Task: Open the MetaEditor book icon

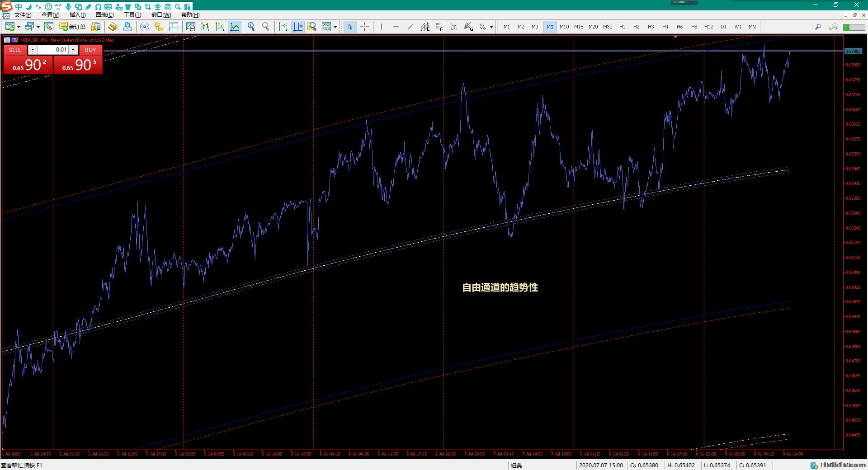Action: (113, 27)
